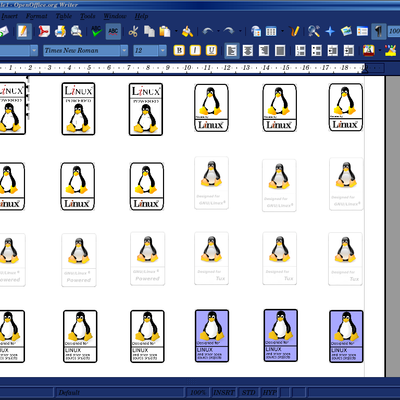Image resolution: width=400 pixels, height=400 pixels.
Task: Justify the paragraph text
Action: coord(280,51)
